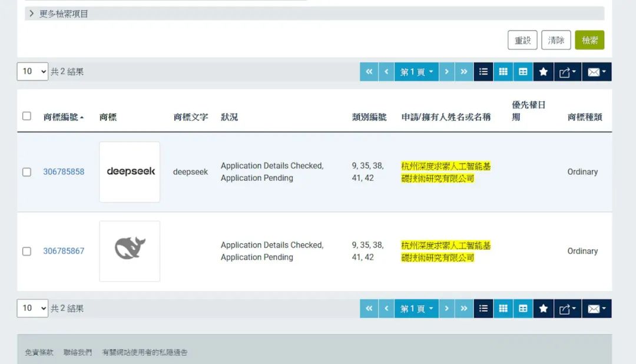Open the export share menu in bottom toolbar
Screen dimensions: 636x364
pyautogui.click(x=568, y=309)
